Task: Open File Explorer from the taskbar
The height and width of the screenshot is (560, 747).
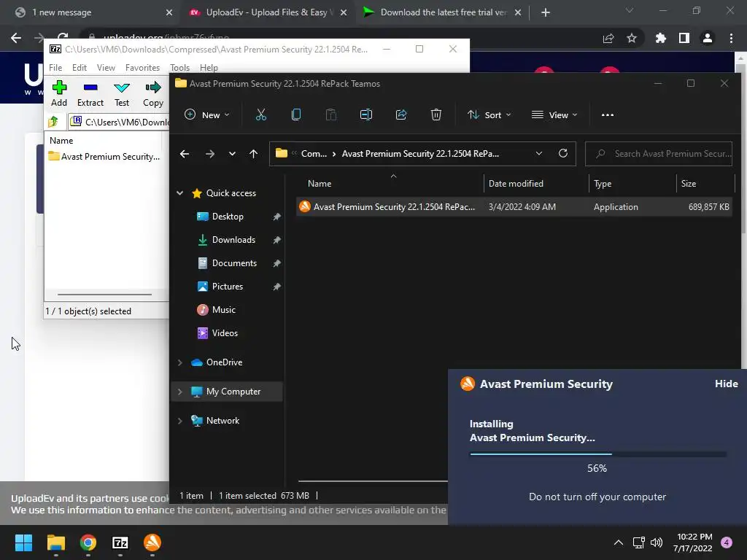Action: (x=55, y=542)
